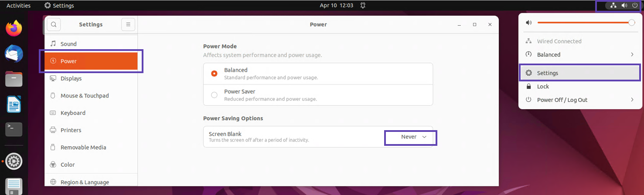Go to Keyboard settings in the sidebar
Screen dimensions: 644x195
[x=73, y=113]
